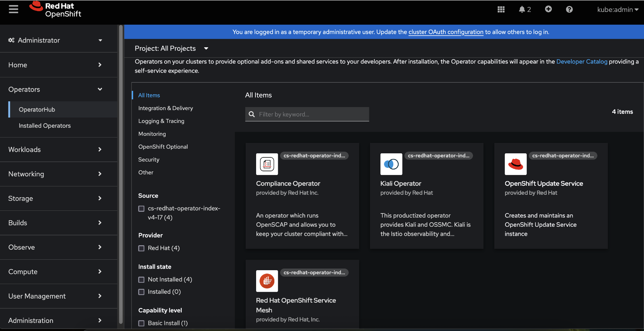Image resolution: width=644 pixels, height=331 pixels.
Task: Open the application launcher grid icon
Action: 501,9
